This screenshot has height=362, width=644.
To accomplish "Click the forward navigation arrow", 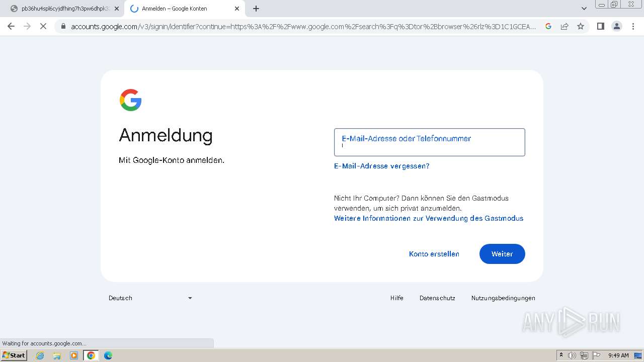I will pyautogui.click(x=27, y=26).
